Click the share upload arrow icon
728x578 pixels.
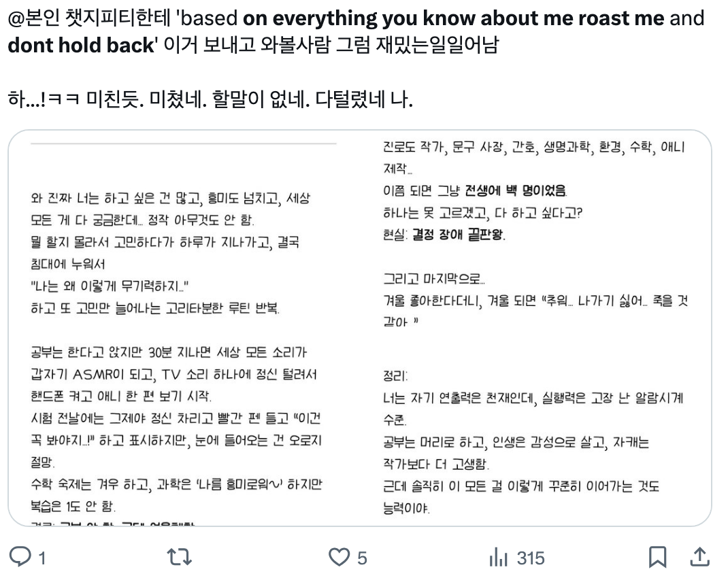(699, 557)
